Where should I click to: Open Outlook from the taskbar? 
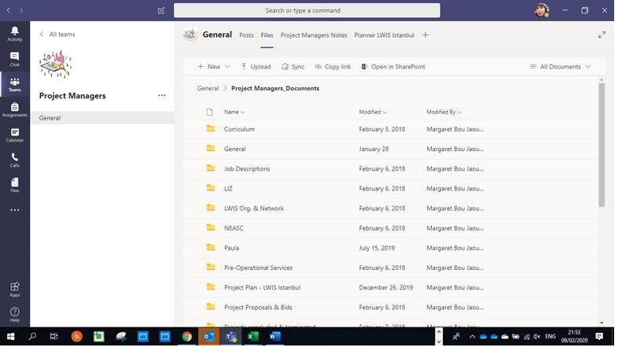[208, 337]
